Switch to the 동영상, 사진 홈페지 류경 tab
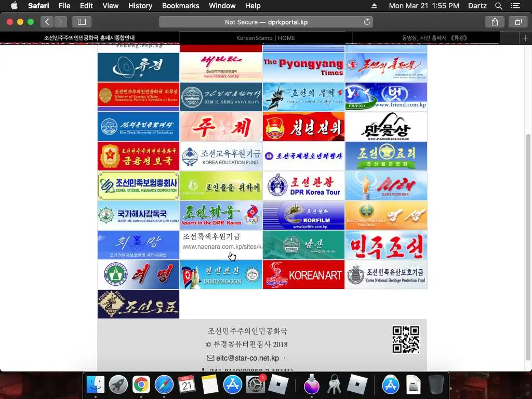 click(434, 38)
